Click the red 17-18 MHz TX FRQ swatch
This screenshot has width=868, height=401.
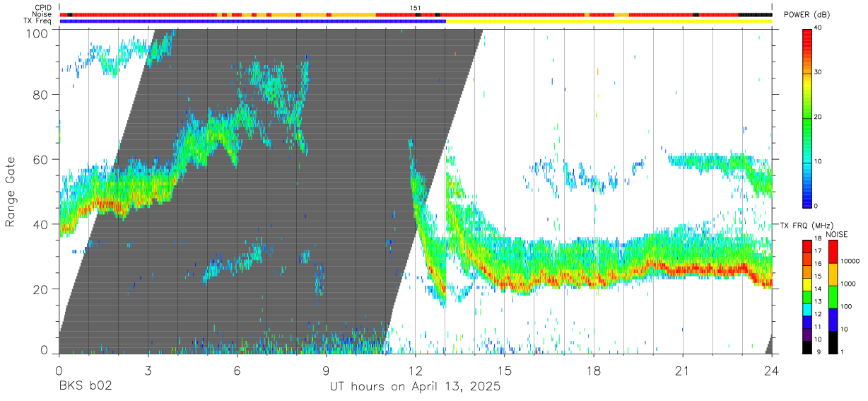[x=808, y=246]
